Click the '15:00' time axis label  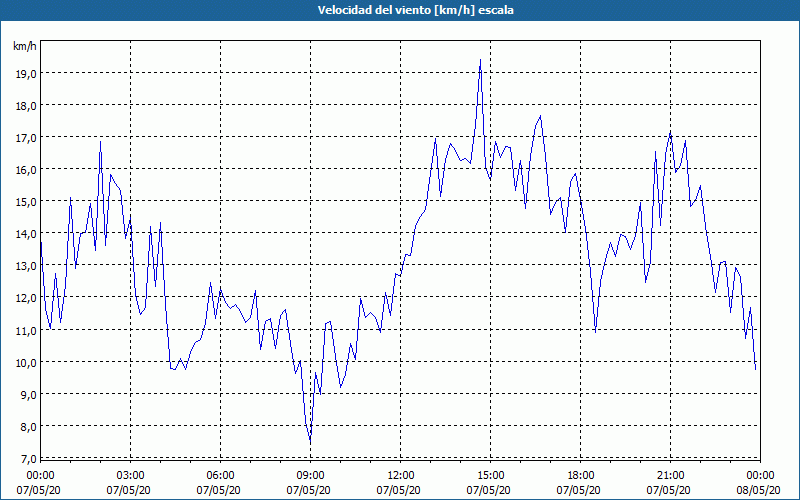point(490,476)
